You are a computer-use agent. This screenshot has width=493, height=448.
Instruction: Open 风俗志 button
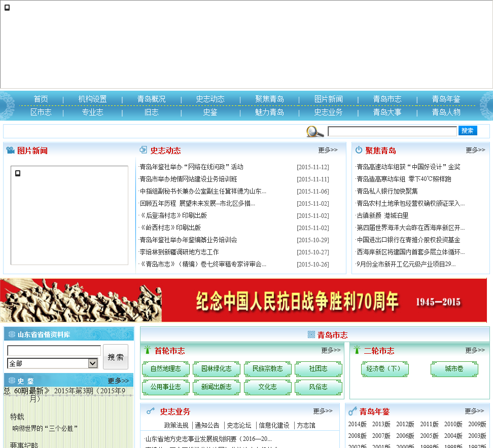(318, 387)
